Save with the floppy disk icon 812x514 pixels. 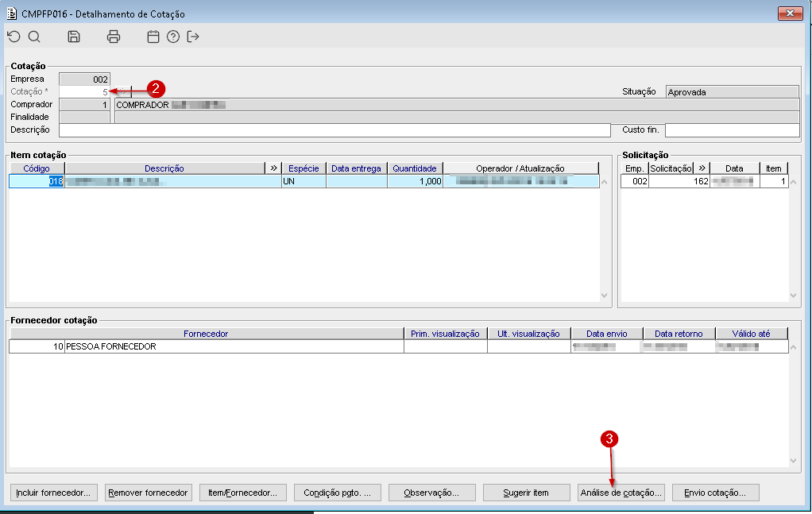click(74, 37)
